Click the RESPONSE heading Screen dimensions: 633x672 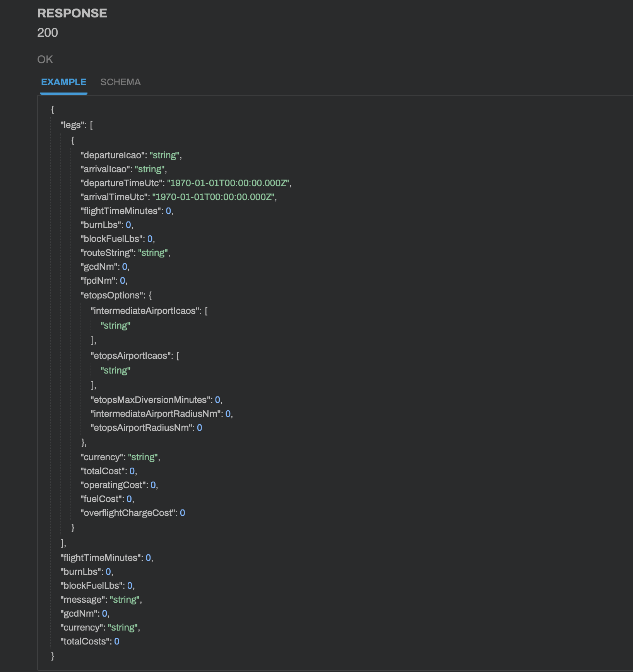click(x=72, y=13)
